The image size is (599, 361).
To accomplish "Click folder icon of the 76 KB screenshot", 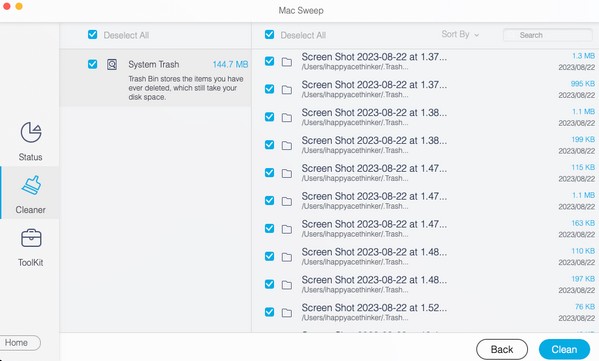I will coord(287,313).
